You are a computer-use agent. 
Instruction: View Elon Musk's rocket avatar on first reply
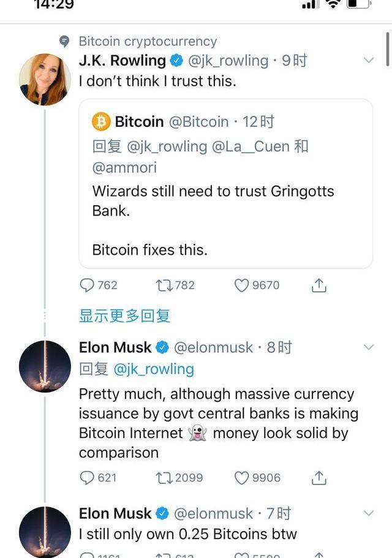pos(45,366)
